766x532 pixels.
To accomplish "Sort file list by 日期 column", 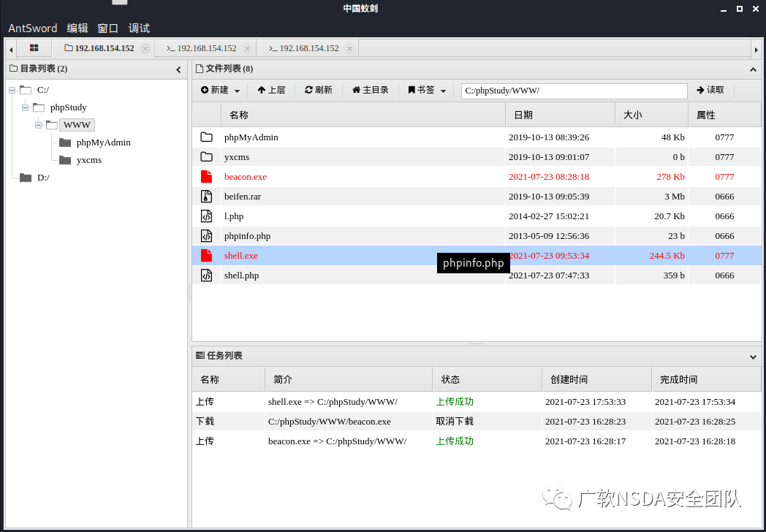I will pos(561,115).
